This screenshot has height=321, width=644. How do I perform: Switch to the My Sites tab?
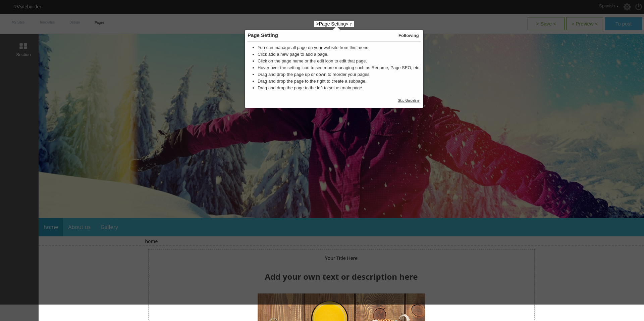(x=18, y=22)
